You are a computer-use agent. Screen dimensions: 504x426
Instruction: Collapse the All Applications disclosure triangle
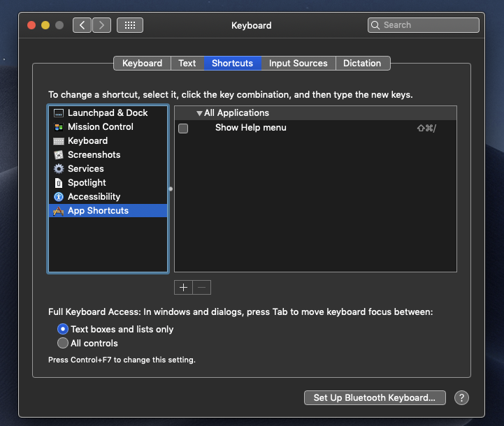199,113
